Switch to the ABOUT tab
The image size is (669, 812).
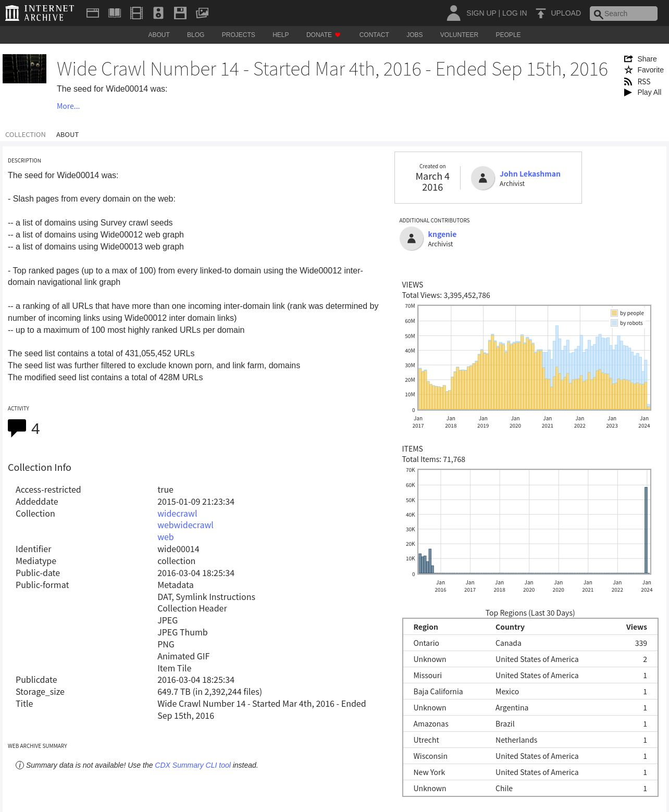tap(68, 134)
